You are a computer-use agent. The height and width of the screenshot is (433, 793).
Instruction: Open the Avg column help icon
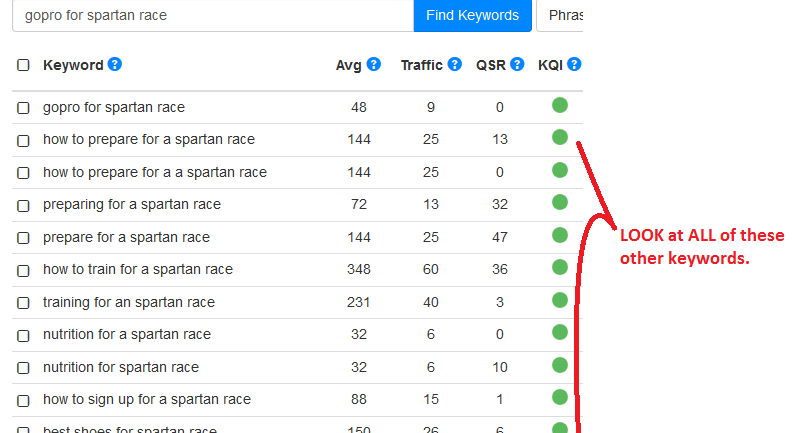[373, 64]
